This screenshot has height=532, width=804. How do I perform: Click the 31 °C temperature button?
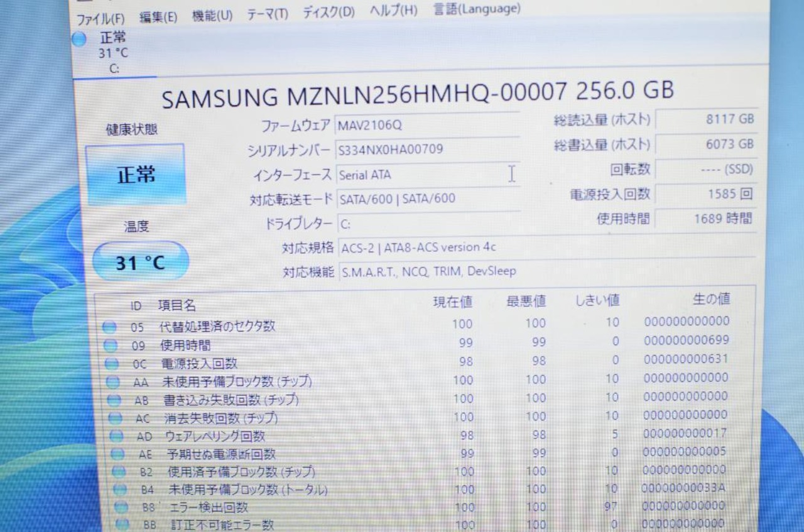tap(140, 263)
